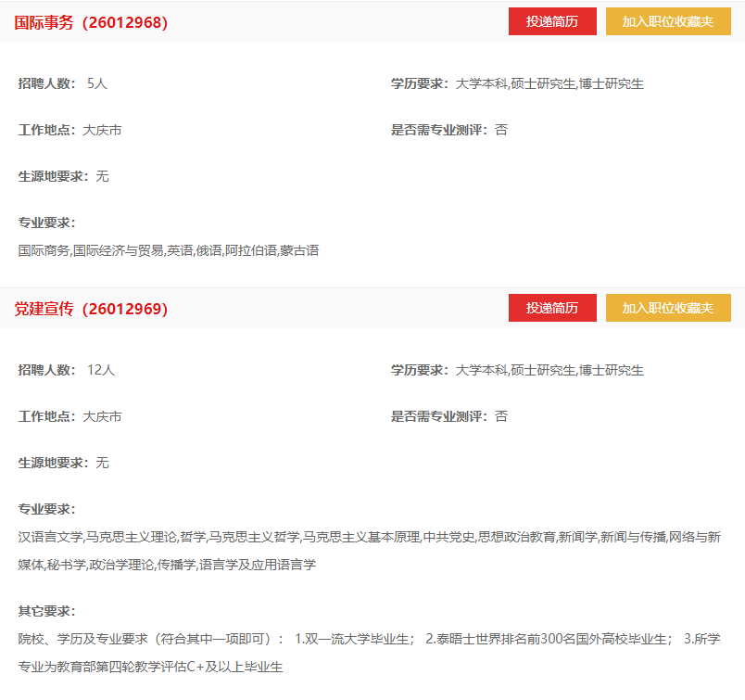Click 是否需专业测评 field in 国际事务 section
Image resolution: width=745 pixels, height=700 pixels.
click(x=449, y=130)
